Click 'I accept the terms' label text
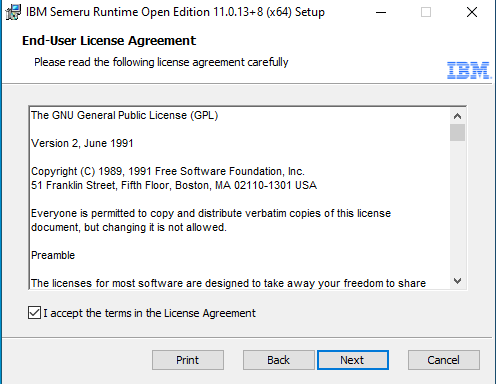 [149, 313]
